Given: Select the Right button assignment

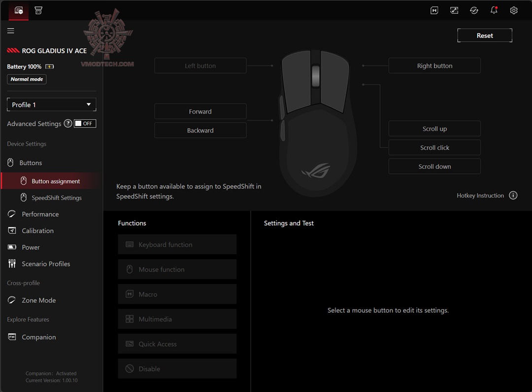Looking at the screenshot, I should tap(434, 66).
